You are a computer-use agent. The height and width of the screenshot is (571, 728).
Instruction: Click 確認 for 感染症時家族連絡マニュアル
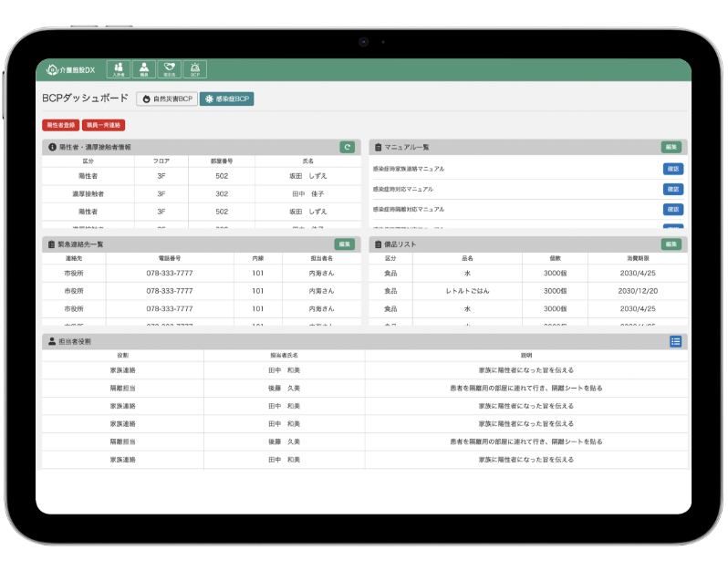(672, 169)
